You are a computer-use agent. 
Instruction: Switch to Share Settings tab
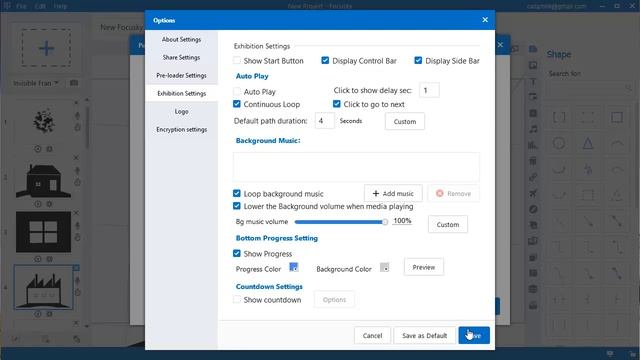click(181, 57)
